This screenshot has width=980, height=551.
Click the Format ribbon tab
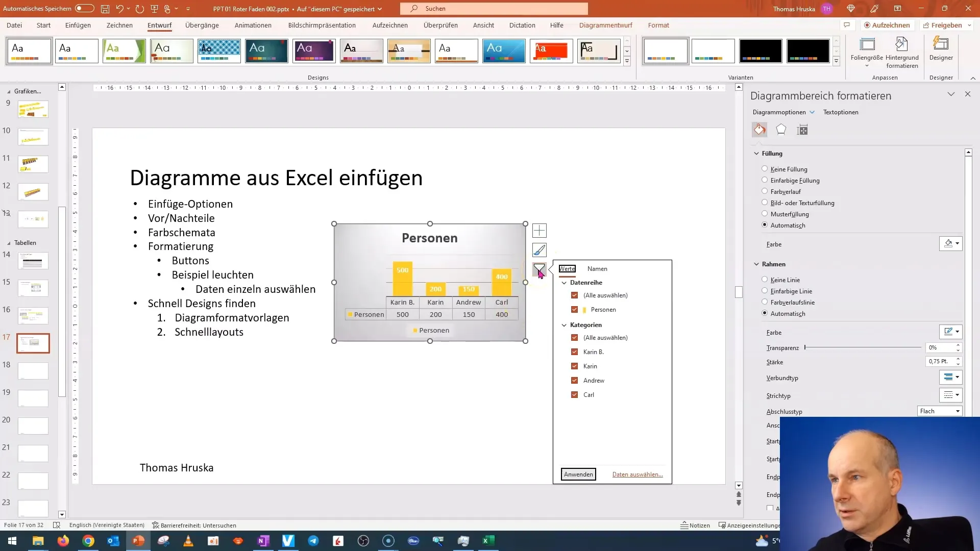658,25
